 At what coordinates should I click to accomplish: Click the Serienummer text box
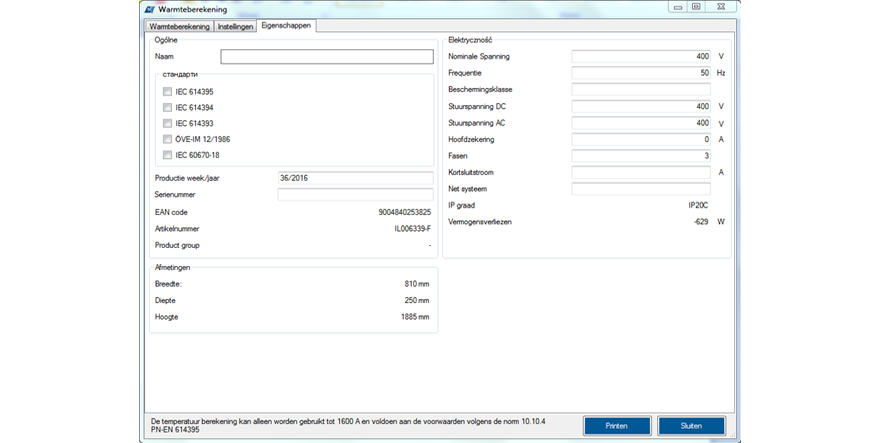click(355, 195)
